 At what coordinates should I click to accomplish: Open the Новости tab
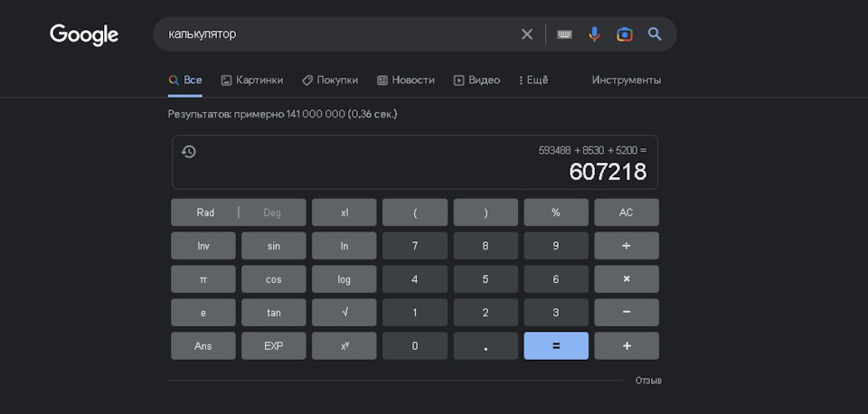coord(406,80)
